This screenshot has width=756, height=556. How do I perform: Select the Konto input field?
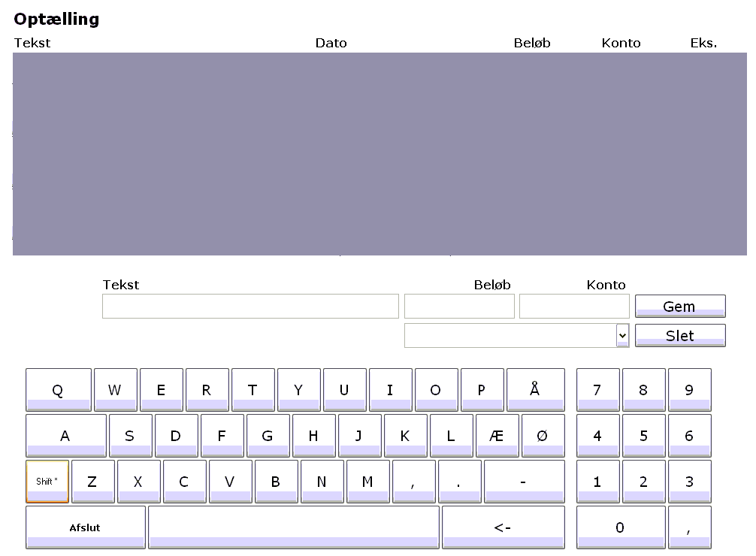tap(574, 307)
